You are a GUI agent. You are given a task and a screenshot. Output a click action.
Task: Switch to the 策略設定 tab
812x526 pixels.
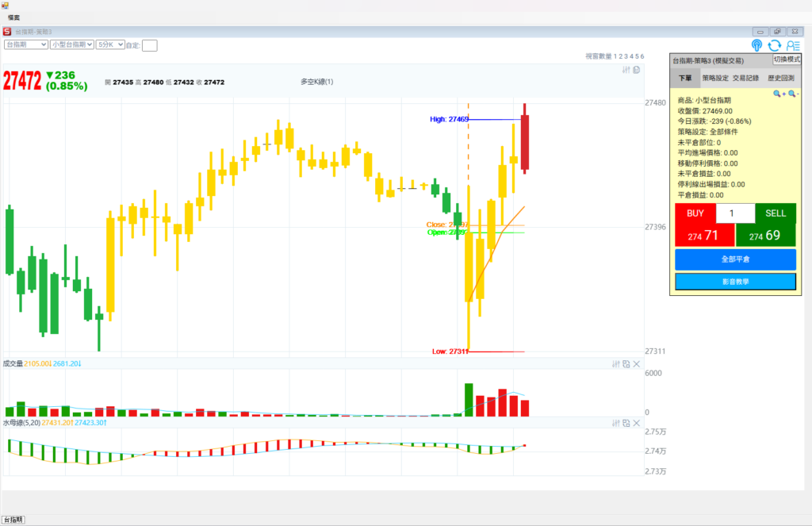click(x=715, y=79)
